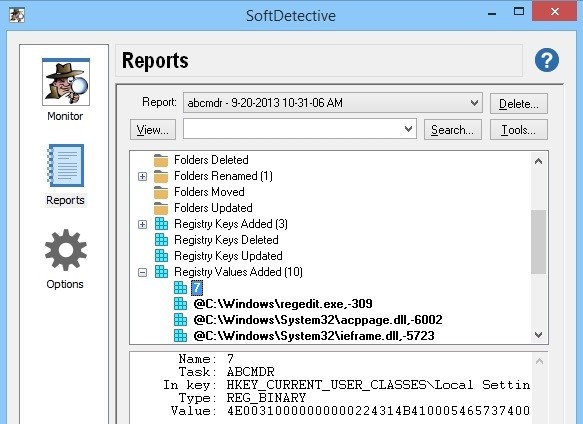Image resolution: width=583 pixels, height=424 pixels.
Task: Select the Registry Keys Updated item
Action: (228, 256)
